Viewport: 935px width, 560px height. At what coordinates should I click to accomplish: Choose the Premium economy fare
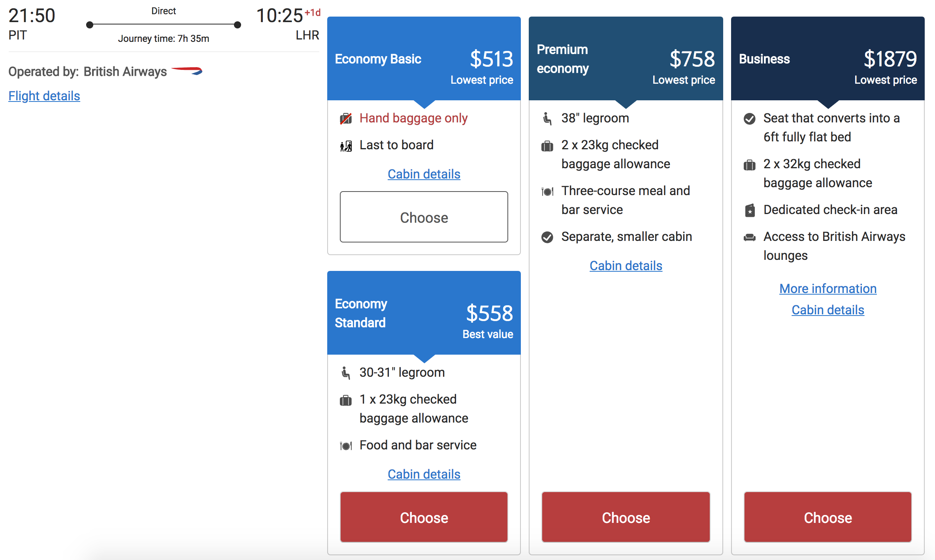pos(626,517)
